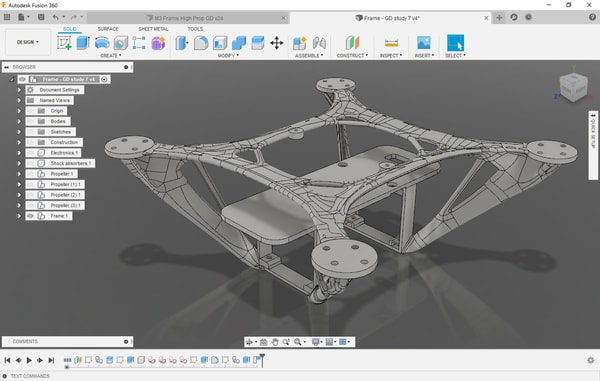Select the Look At tool

[263, 342]
